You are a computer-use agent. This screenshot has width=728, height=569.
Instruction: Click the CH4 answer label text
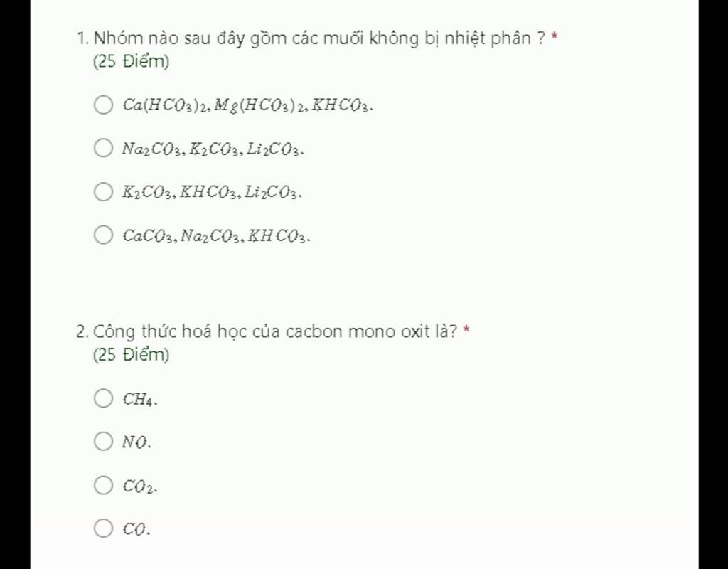140,399
